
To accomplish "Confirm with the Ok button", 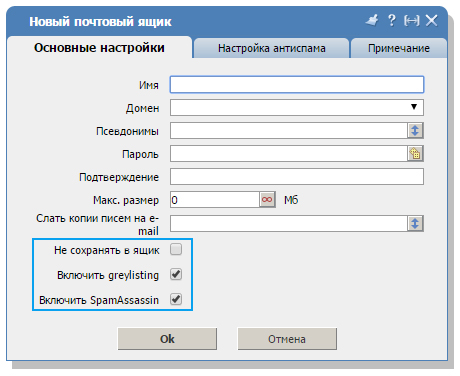I will pyautogui.click(x=167, y=339).
